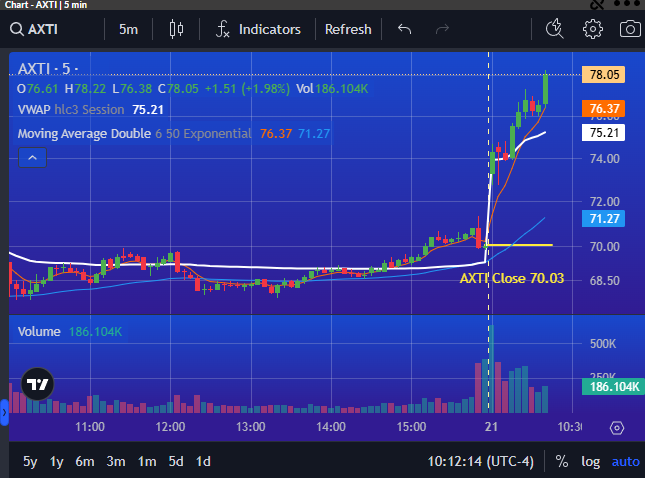Redo the chart action
The image size is (645, 478).
(442, 29)
